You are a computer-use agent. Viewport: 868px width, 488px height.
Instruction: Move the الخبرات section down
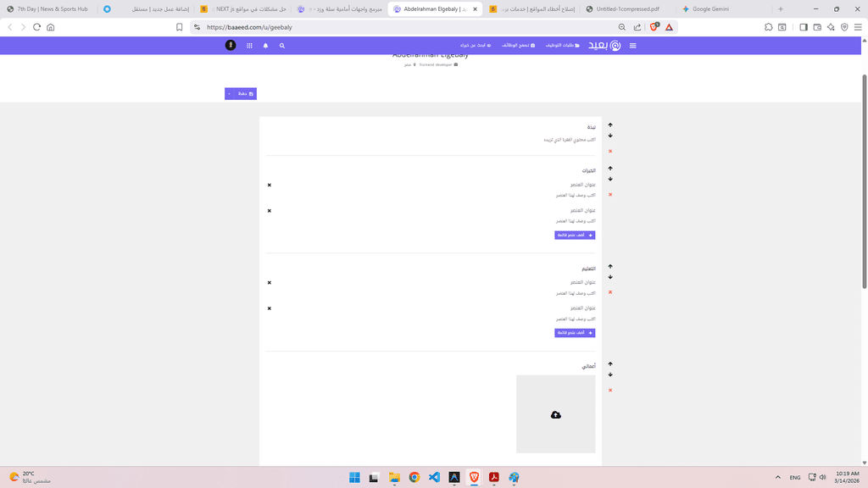[610, 179]
